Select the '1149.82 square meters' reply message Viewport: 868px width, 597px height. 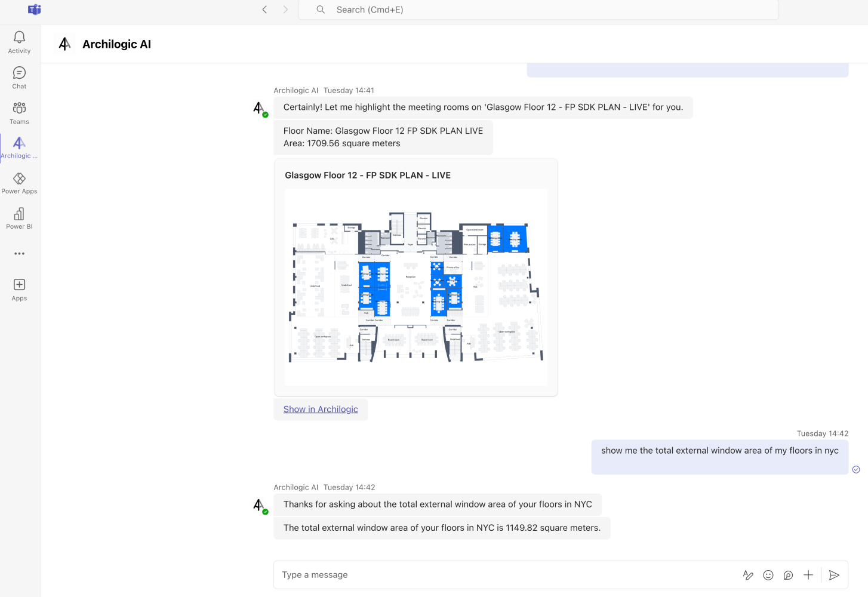click(x=442, y=528)
